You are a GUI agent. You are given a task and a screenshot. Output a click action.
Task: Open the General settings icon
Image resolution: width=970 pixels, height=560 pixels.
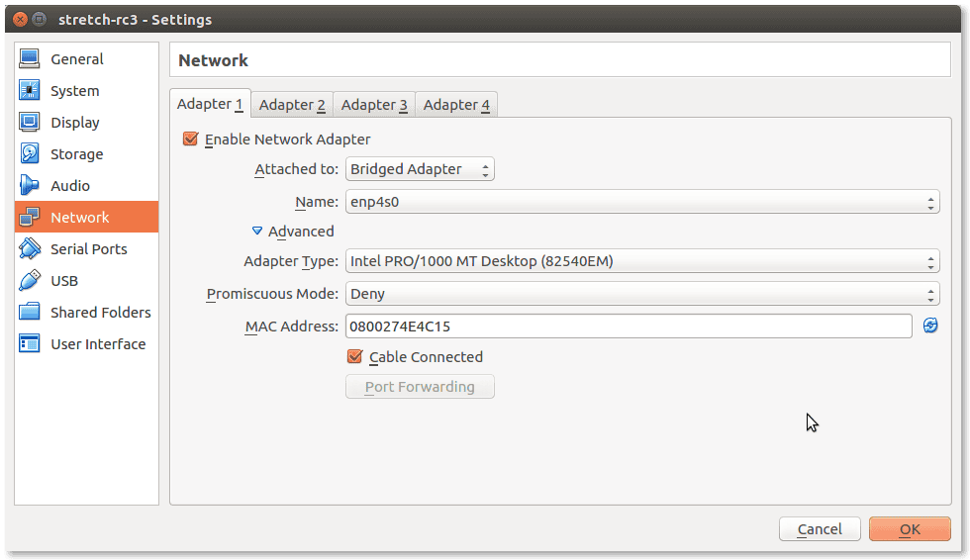[x=29, y=58]
